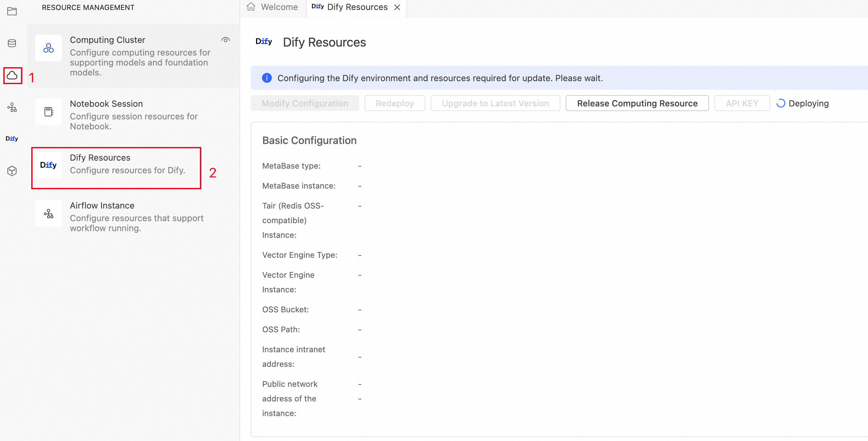Open the cube package sidebar icon

point(12,171)
